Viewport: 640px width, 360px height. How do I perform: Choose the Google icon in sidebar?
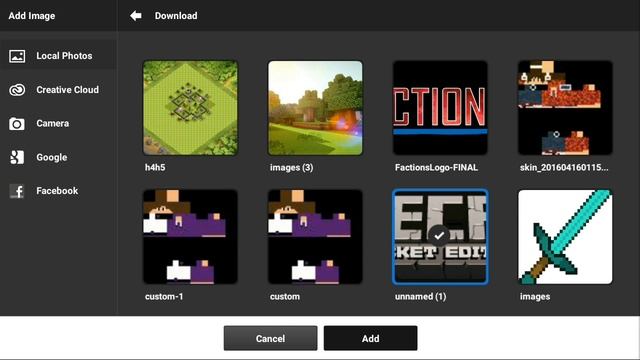pos(17,157)
